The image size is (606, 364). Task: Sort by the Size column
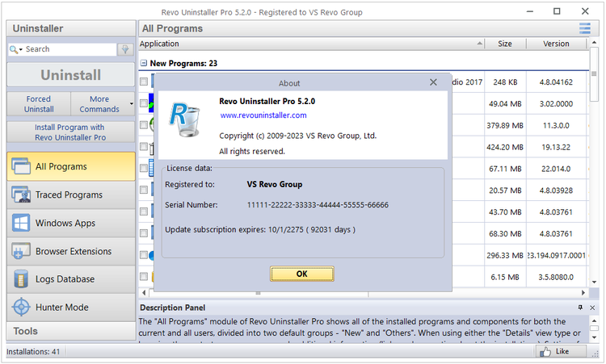(x=505, y=44)
